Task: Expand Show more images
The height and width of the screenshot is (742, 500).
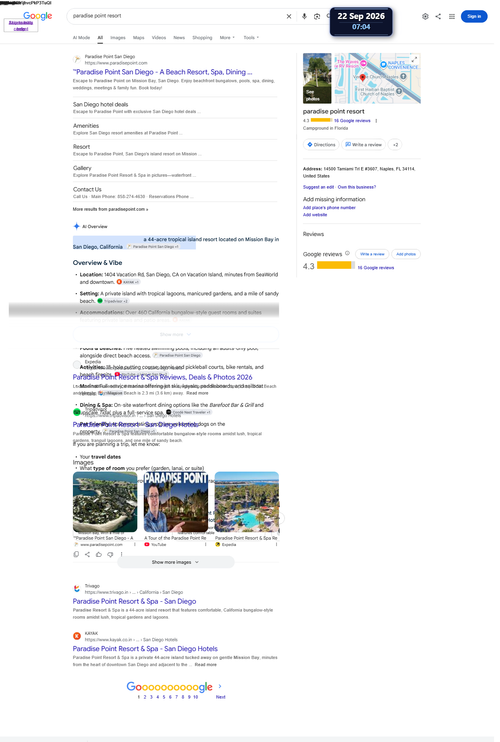Action: tap(175, 562)
